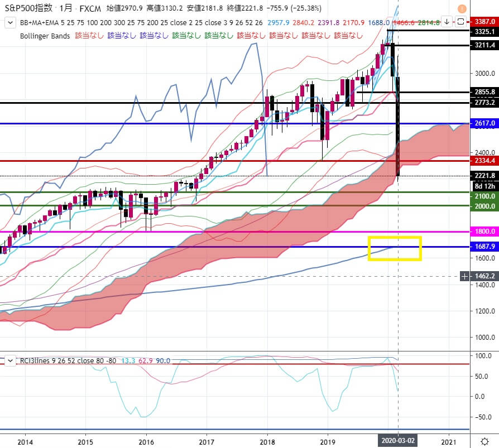This screenshot has height=448, width=499.
Task: Collapse the indicator legend with top-left chevron
Action: [x=10, y=22]
